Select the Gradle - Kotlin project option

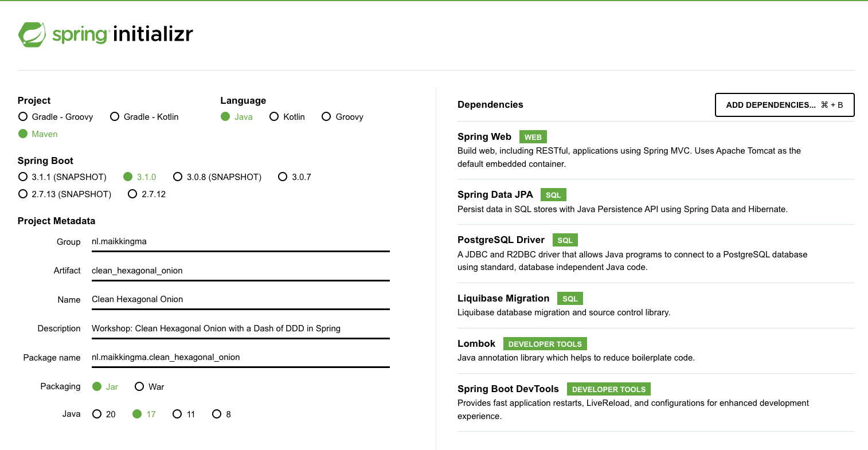coord(144,117)
